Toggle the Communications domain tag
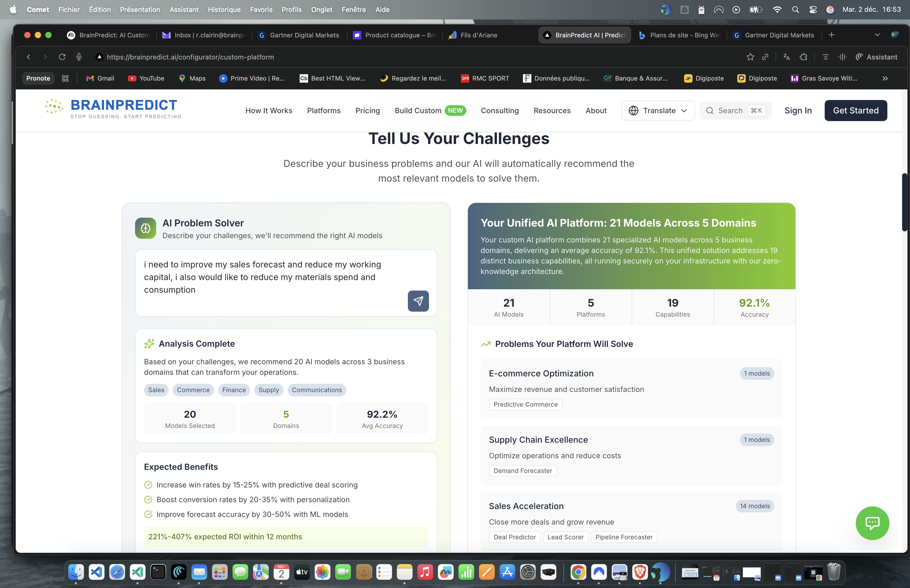The width and height of the screenshot is (910, 588). 316,390
